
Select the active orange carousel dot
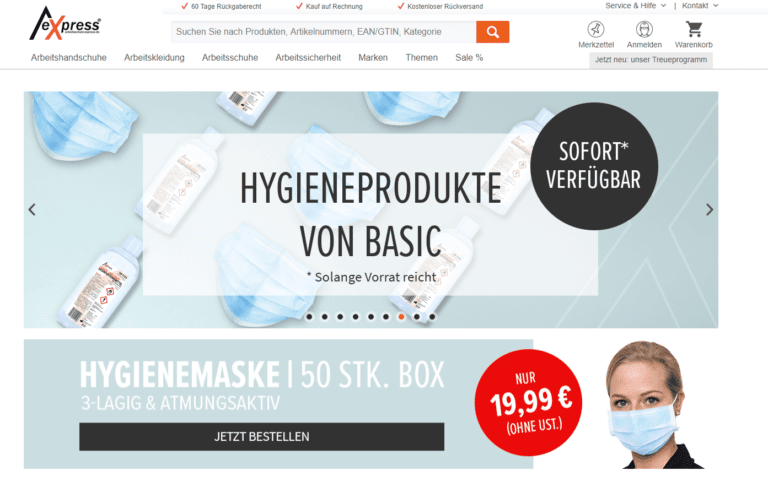point(401,317)
